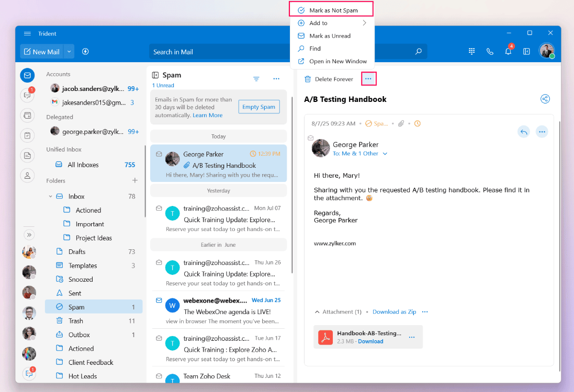Open the contacts icon in sidebar
This screenshot has width=574, height=392.
click(x=27, y=176)
